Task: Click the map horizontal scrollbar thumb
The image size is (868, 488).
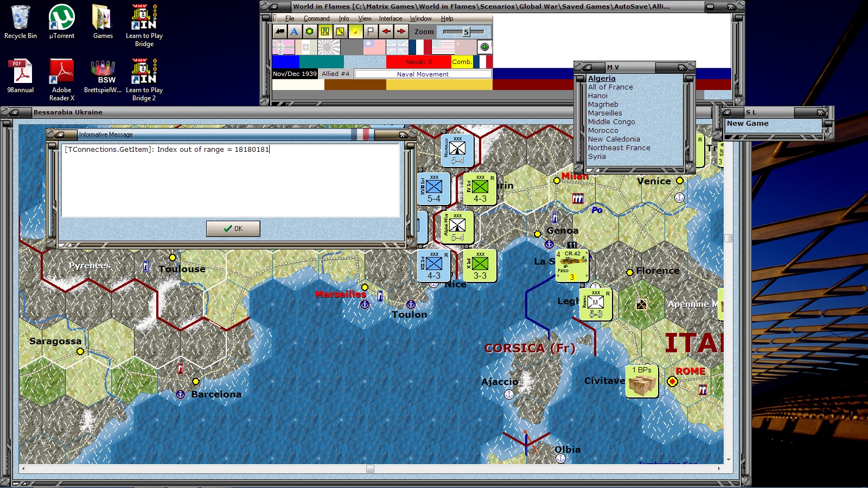Action: coord(370,468)
